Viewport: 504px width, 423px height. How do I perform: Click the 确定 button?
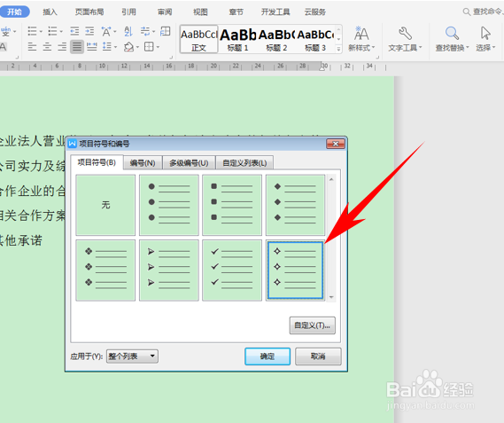coord(268,356)
